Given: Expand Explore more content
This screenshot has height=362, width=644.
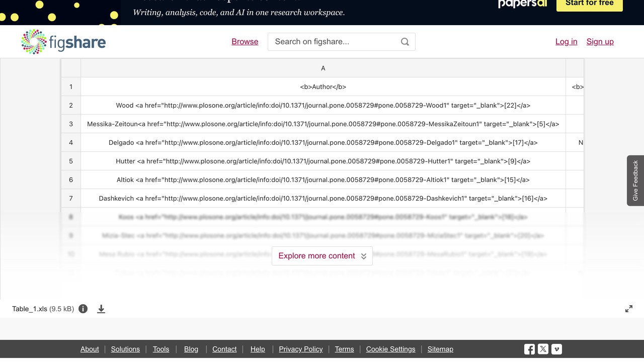Looking at the screenshot, I should point(322,256).
